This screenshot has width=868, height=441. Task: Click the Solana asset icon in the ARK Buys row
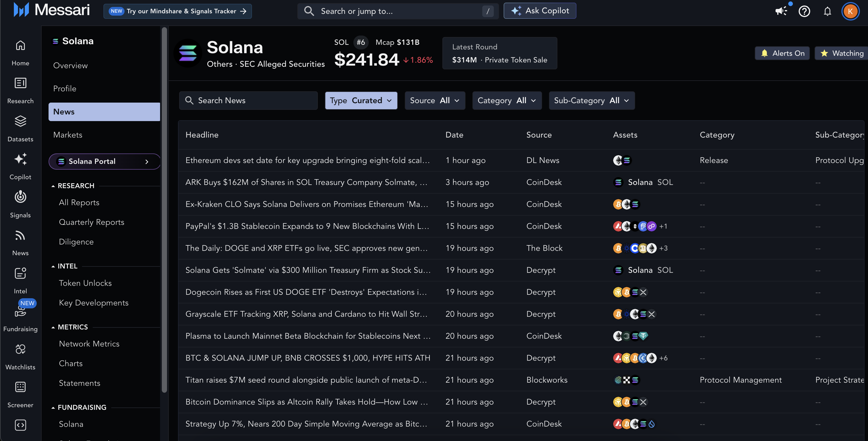click(618, 182)
